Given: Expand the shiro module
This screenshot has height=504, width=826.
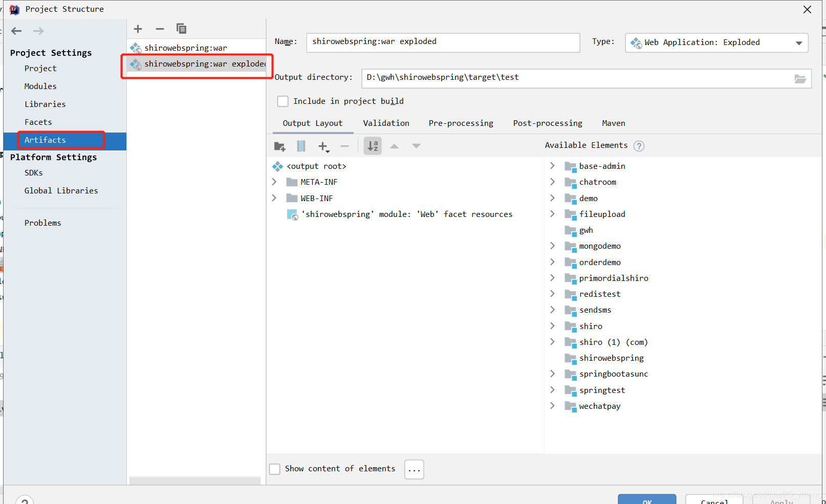Looking at the screenshot, I should (x=552, y=326).
